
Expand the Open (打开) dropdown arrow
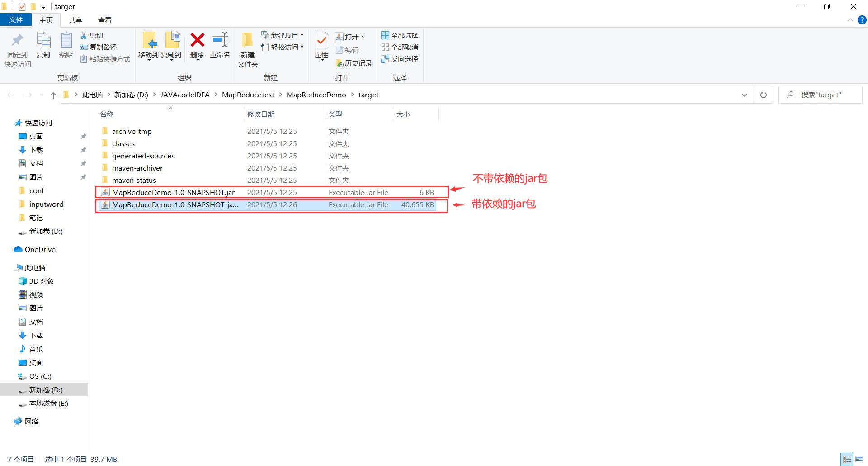click(x=363, y=37)
